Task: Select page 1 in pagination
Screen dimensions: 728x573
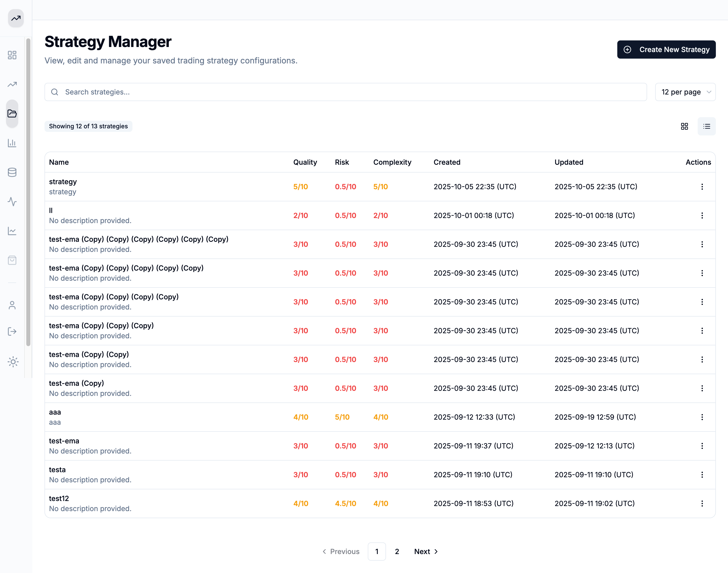Action: pos(377,552)
